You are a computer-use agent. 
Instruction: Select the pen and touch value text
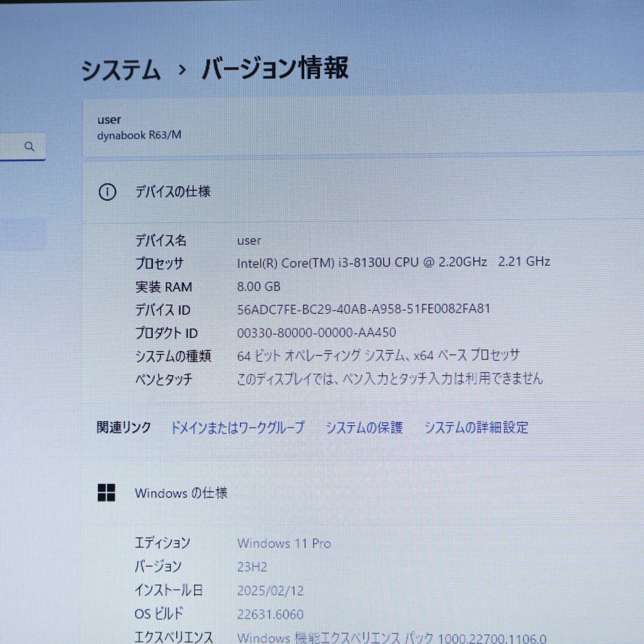pyautogui.click(x=390, y=378)
